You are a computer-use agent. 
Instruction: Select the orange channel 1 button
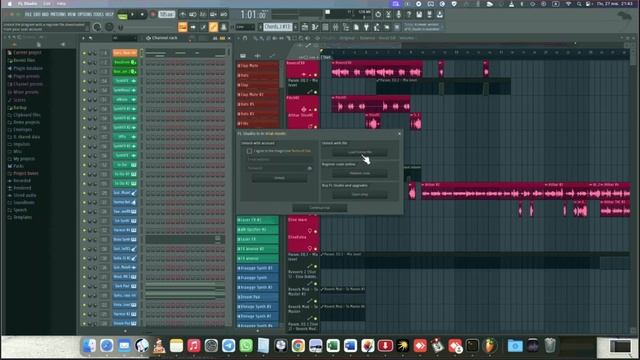[125, 53]
